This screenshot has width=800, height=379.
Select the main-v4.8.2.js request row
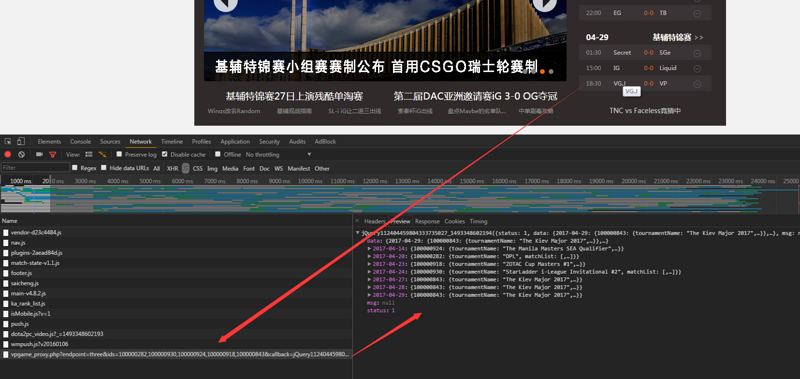pos(176,293)
